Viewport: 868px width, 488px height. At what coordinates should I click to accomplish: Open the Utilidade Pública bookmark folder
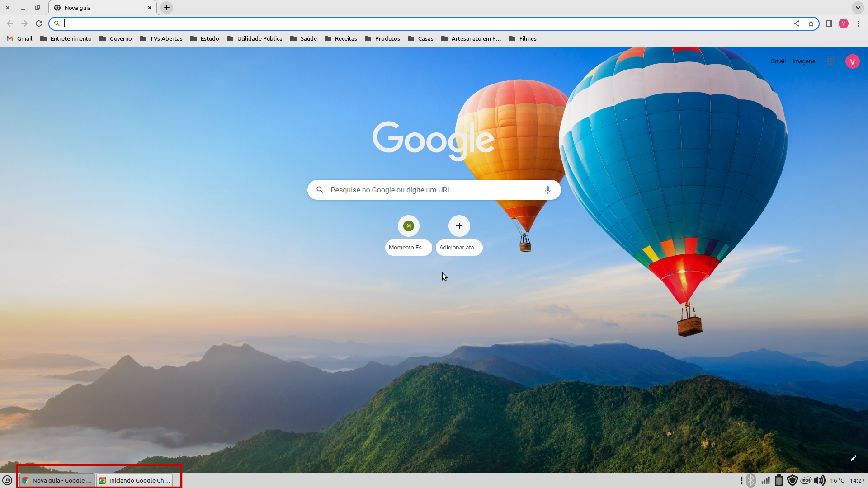[x=255, y=38]
